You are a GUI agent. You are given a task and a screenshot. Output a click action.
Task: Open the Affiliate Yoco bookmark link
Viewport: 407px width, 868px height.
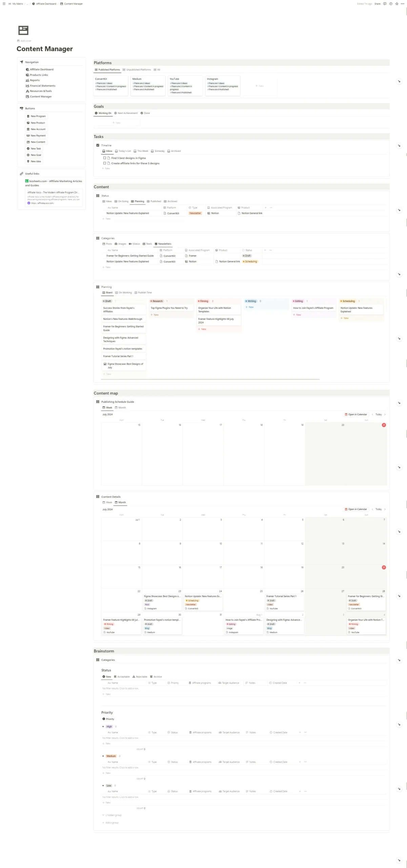coord(54,198)
